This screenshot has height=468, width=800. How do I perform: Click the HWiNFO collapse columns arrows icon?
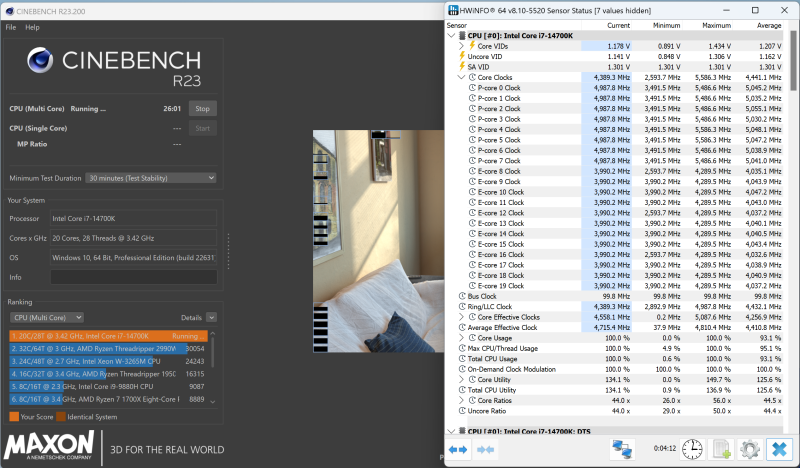487,450
